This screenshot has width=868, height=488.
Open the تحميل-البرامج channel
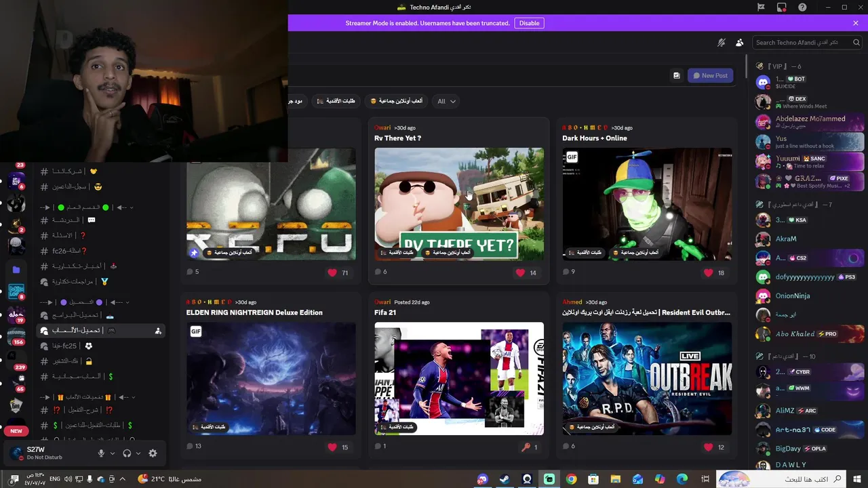tap(102, 315)
